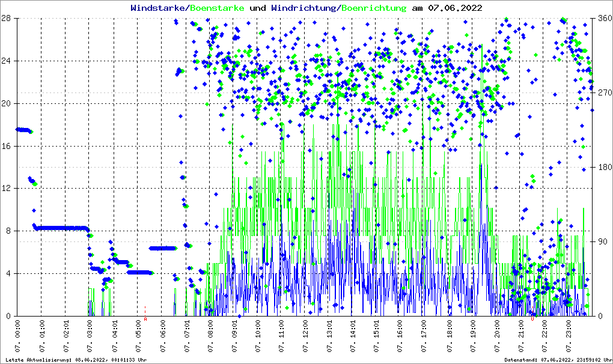Select the 18:00 time axis label

[449, 336]
